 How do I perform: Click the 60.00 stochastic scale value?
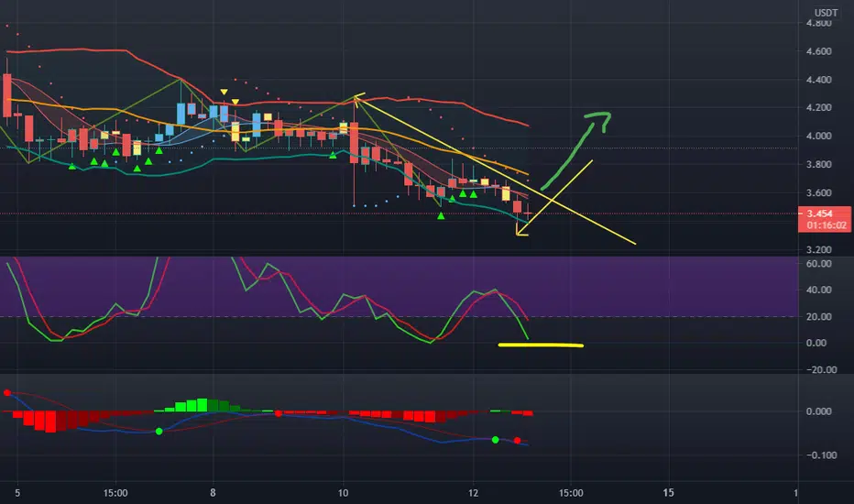pos(818,264)
